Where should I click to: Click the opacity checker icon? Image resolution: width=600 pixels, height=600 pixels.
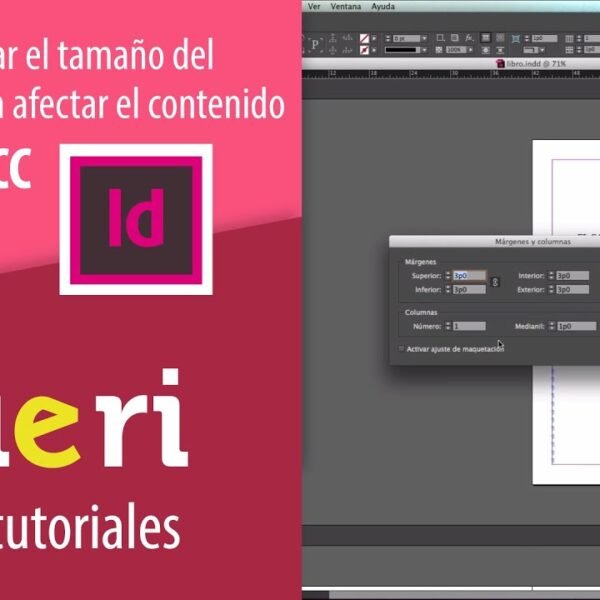click(439, 50)
